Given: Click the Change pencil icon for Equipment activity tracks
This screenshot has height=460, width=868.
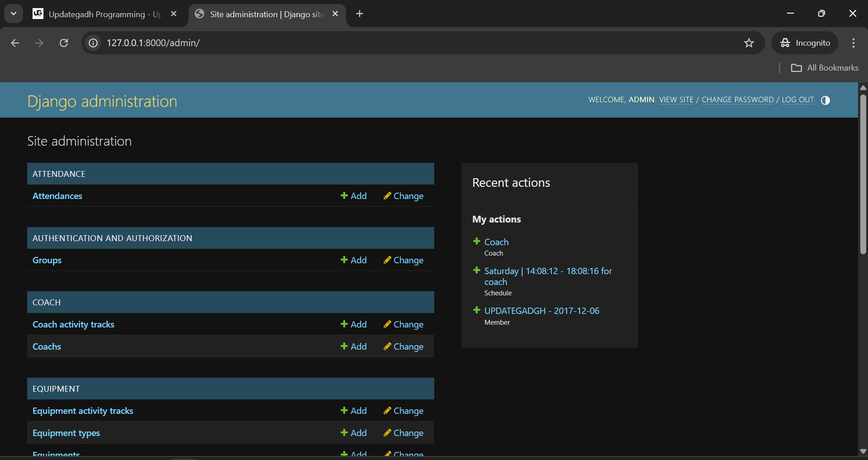Looking at the screenshot, I should pos(388,411).
